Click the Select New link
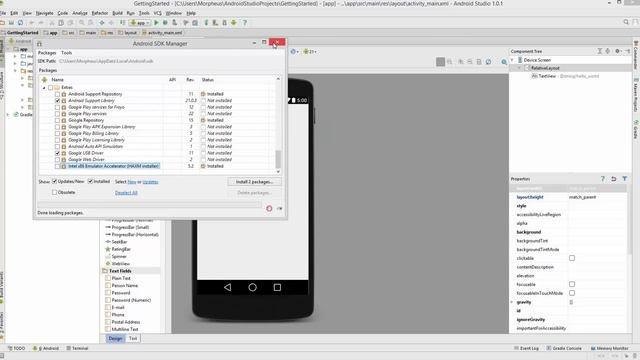Image resolution: width=640 pixels, height=360 pixels. [x=132, y=182]
